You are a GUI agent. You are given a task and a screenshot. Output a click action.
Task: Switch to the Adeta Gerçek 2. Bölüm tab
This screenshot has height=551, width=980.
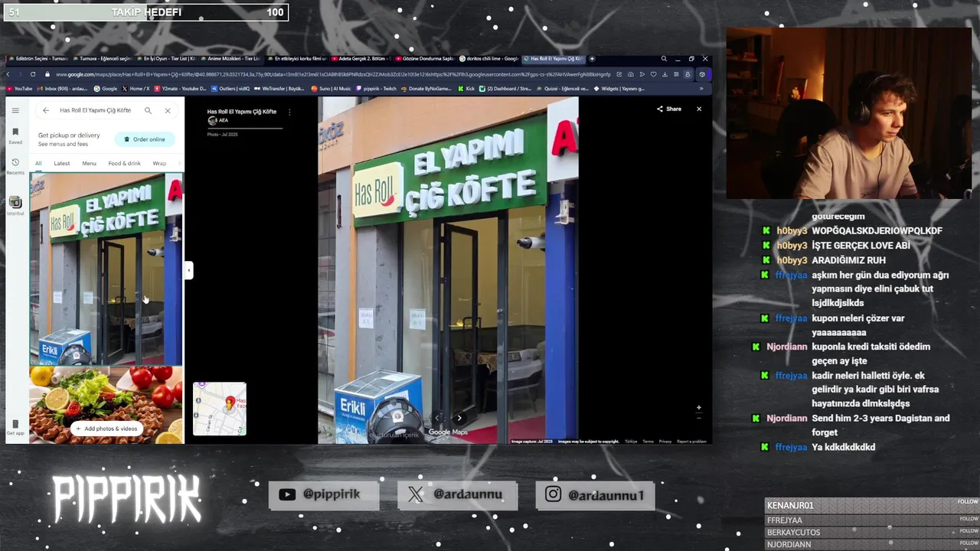click(360, 58)
